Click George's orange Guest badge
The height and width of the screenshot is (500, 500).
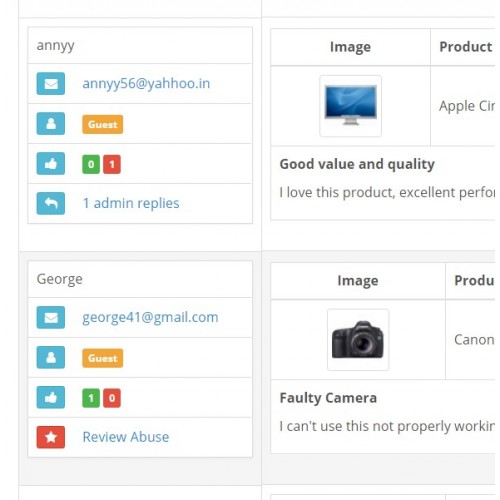pyautogui.click(x=103, y=358)
